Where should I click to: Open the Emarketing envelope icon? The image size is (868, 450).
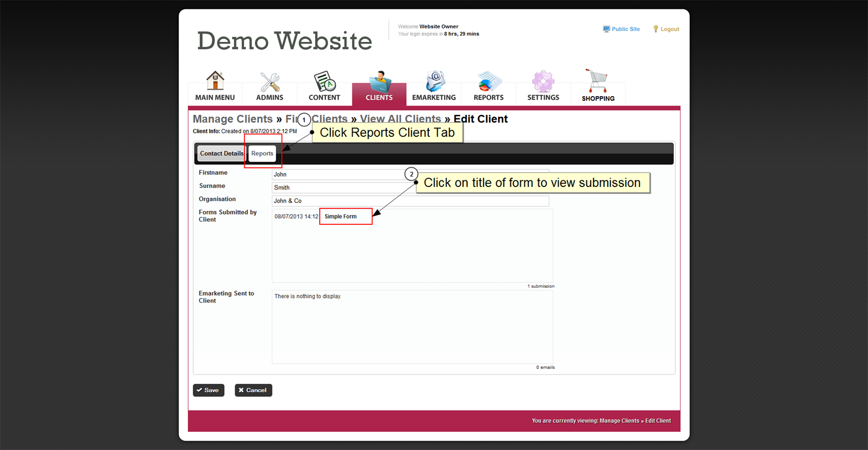point(434,82)
